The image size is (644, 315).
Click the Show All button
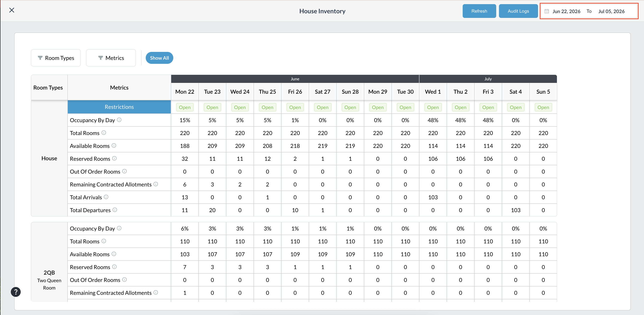[159, 58]
